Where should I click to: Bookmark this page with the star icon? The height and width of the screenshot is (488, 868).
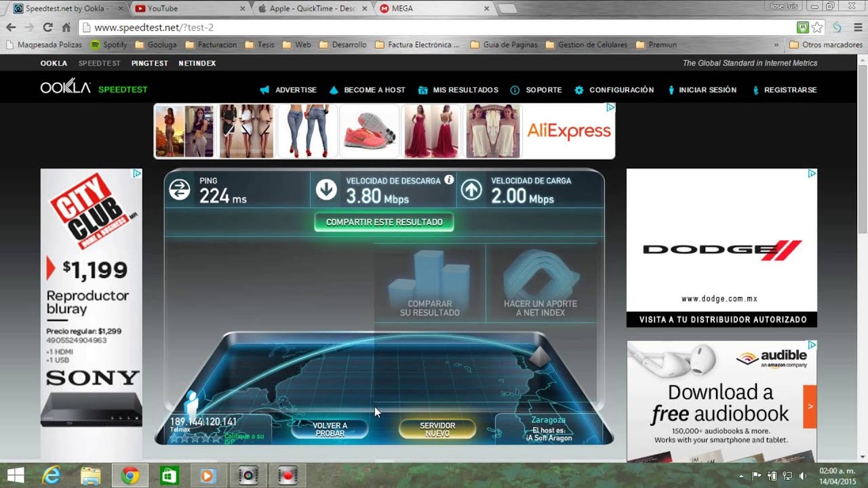[x=817, y=28]
